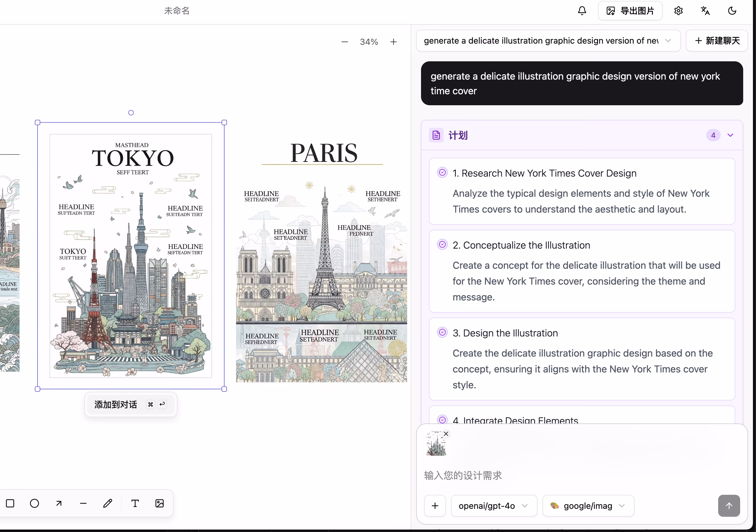
Task: Select the line drawing tool
Action: [x=83, y=503]
